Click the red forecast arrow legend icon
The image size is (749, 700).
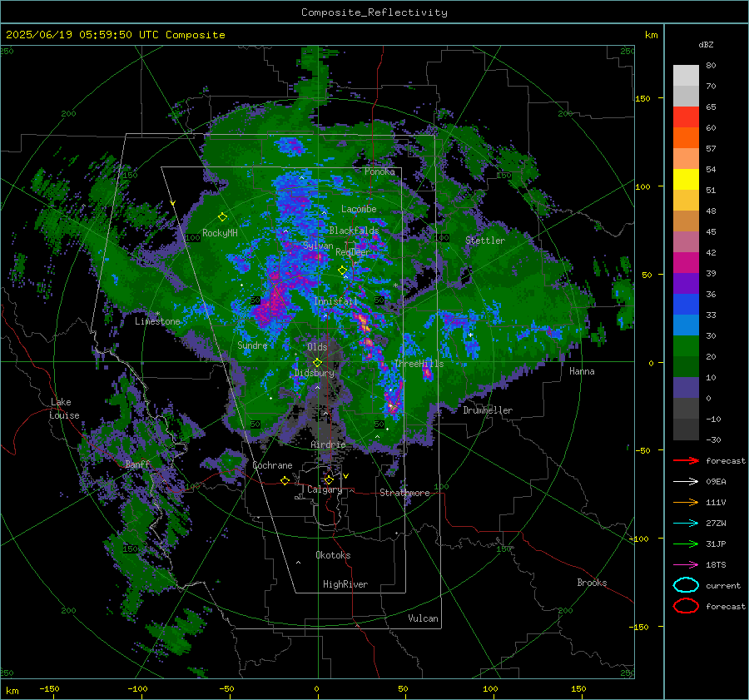pyautogui.click(x=686, y=460)
